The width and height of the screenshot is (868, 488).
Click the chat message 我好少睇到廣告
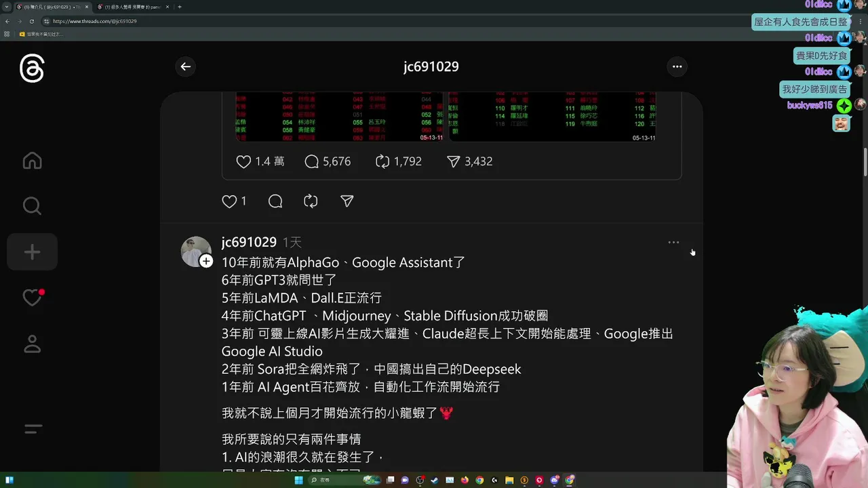point(814,89)
